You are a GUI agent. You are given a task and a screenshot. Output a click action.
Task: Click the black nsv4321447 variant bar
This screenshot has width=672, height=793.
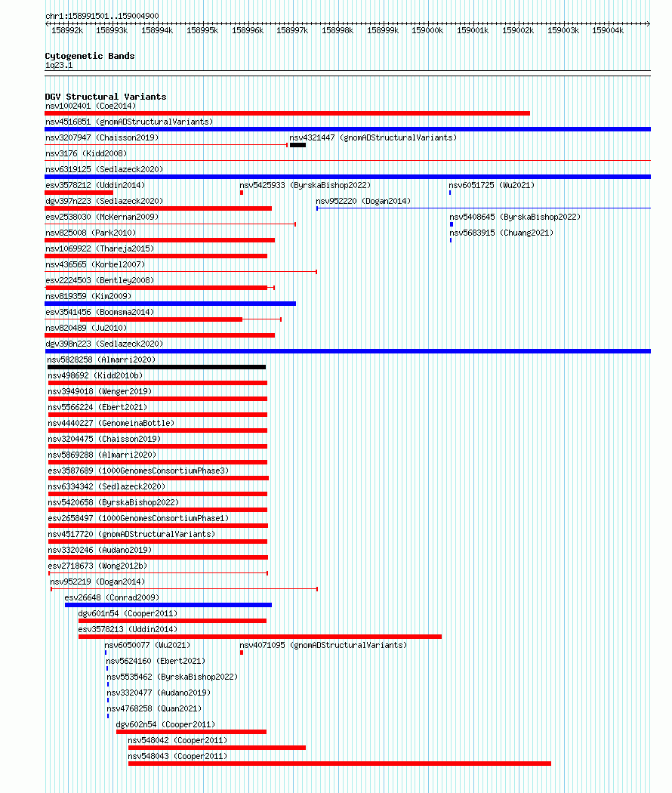click(x=297, y=145)
